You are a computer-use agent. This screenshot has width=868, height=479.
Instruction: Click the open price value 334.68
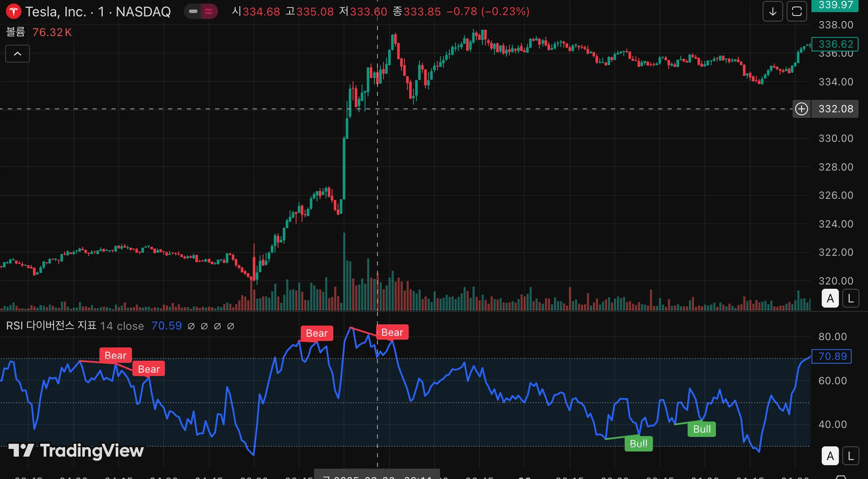[261, 12]
